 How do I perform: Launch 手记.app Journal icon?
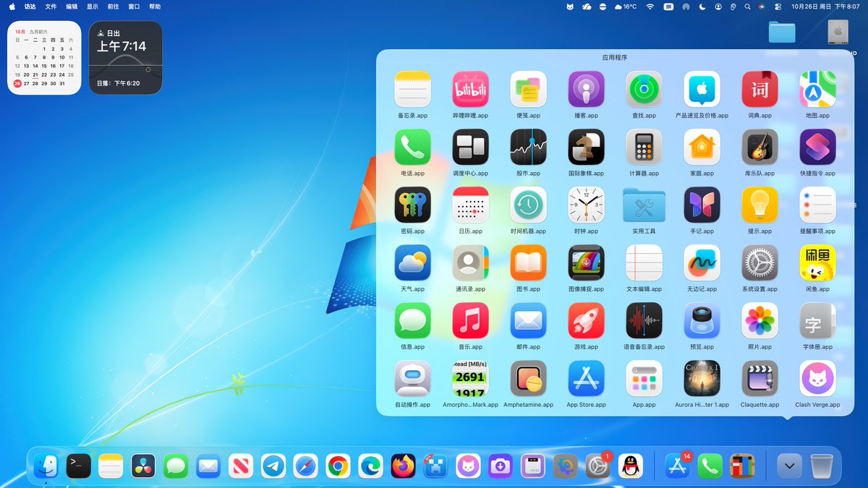coord(702,205)
